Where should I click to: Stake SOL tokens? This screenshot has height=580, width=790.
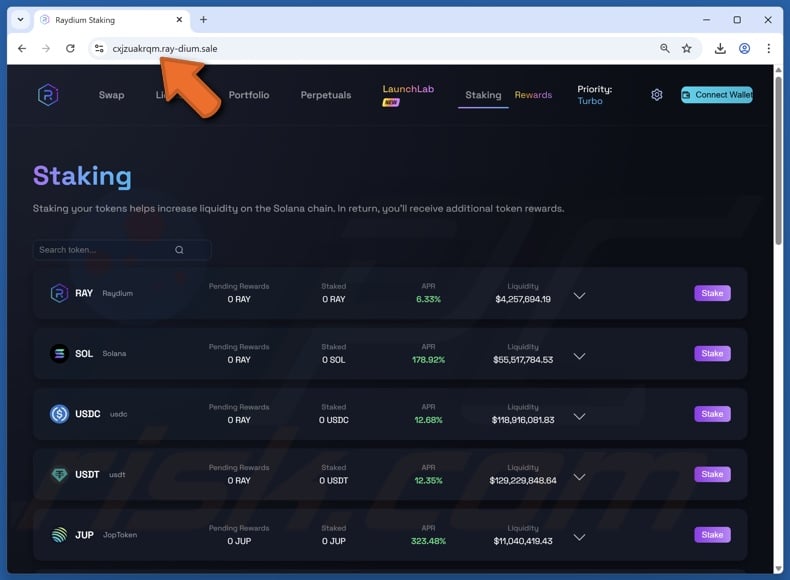pos(712,354)
